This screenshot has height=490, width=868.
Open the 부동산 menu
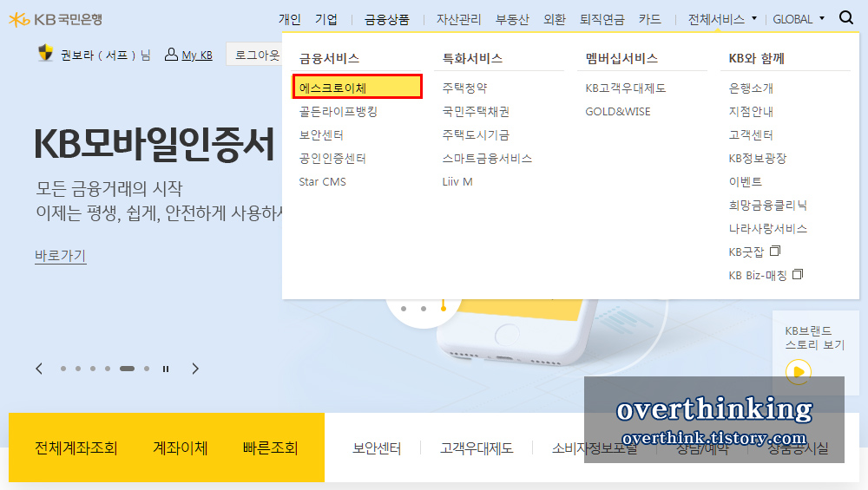[512, 19]
